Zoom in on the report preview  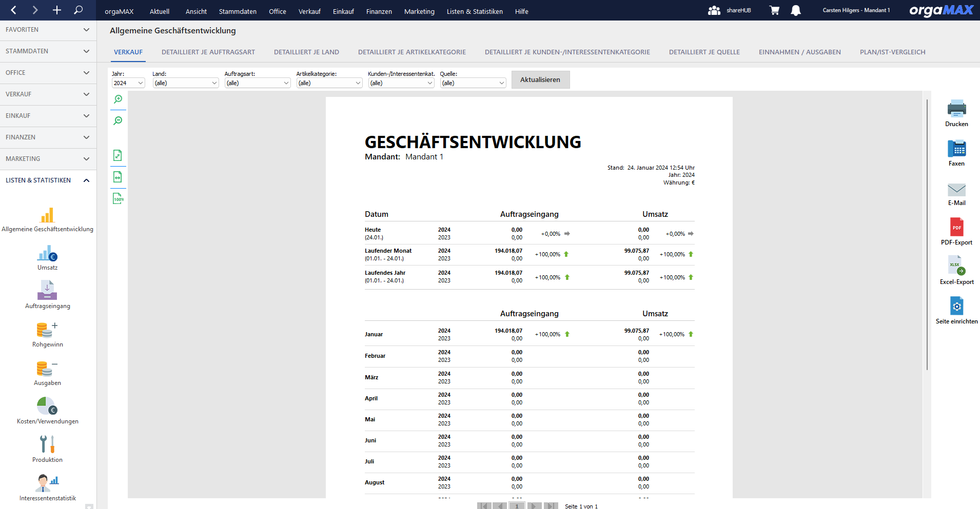[118, 99]
